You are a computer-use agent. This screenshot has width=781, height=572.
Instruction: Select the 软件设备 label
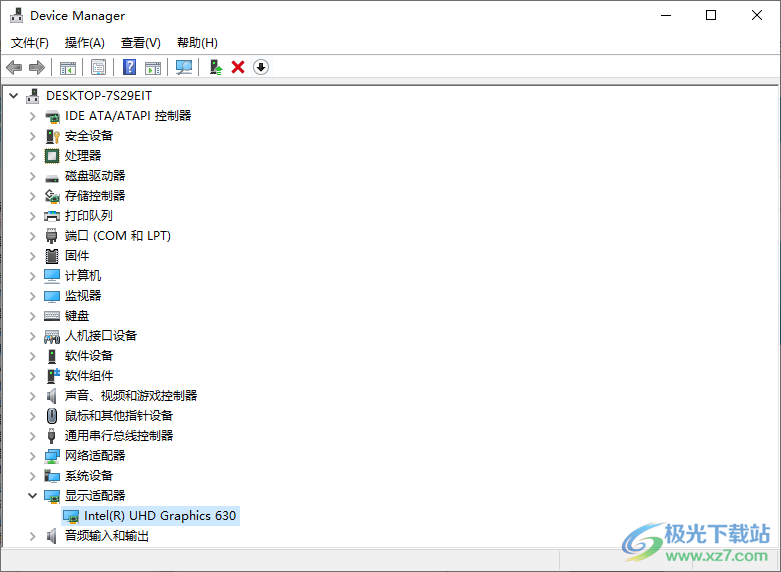[89, 356]
